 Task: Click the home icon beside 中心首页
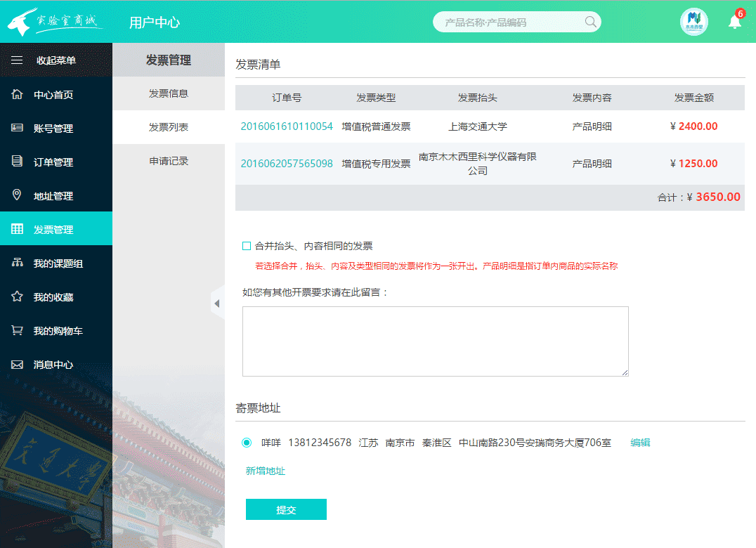17,94
